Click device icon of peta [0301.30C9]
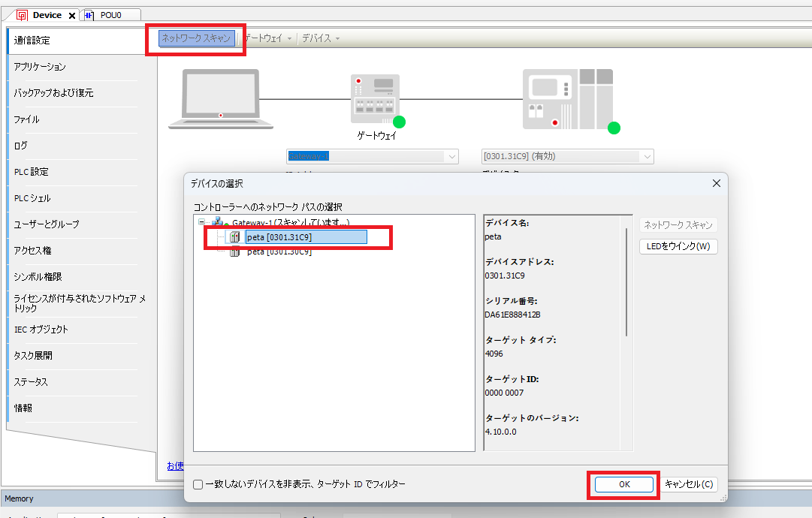Viewport: 812px width, 518px height. pos(235,252)
